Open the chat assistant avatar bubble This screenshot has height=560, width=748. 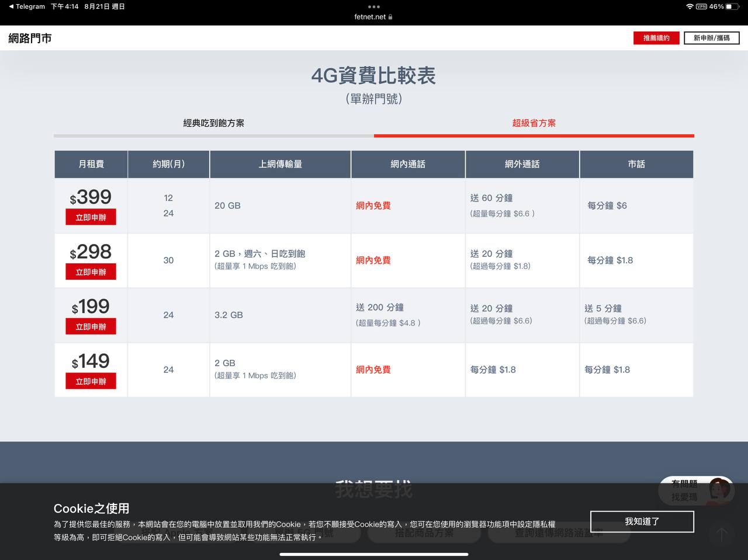[719, 491]
